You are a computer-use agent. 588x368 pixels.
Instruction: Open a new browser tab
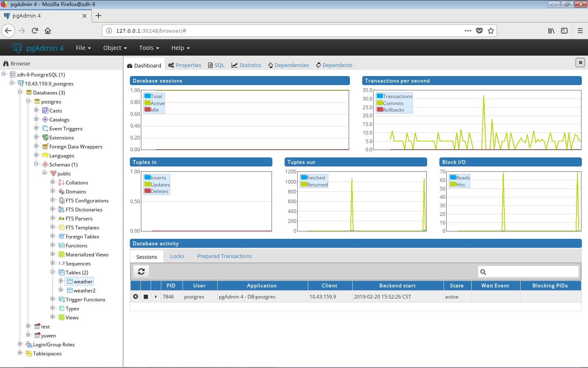tap(98, 16)
